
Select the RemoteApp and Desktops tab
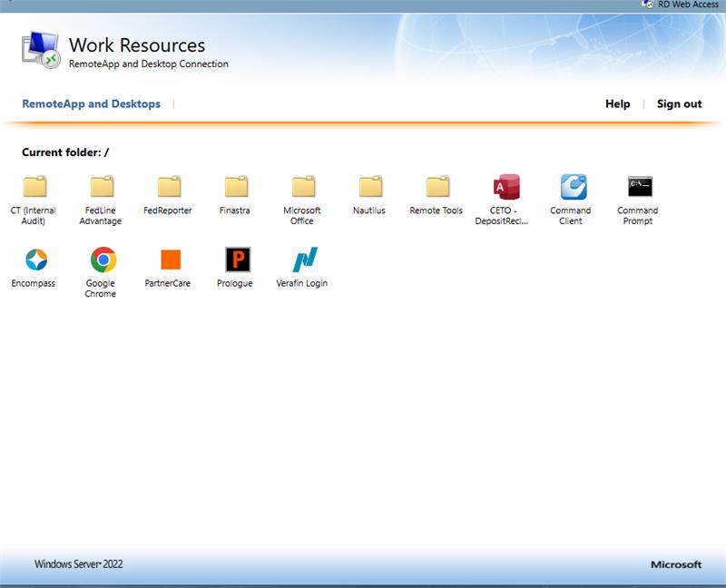tap(92, 103)
